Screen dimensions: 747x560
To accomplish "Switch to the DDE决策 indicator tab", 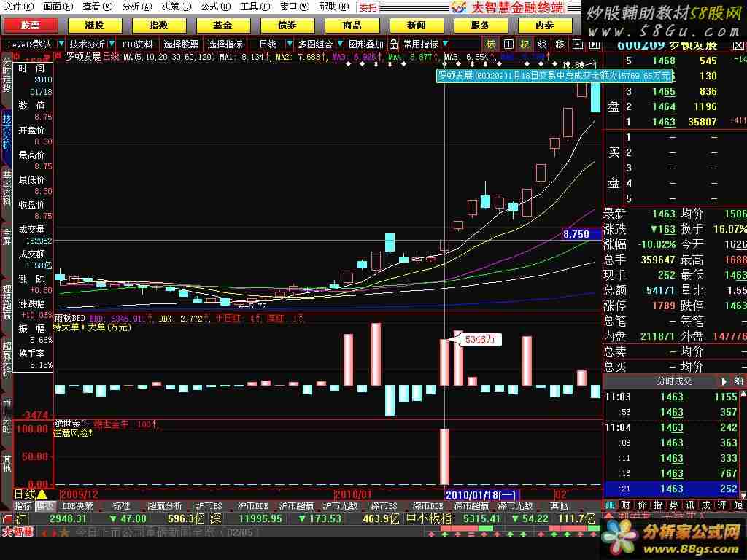I will [x=77, y=506].
